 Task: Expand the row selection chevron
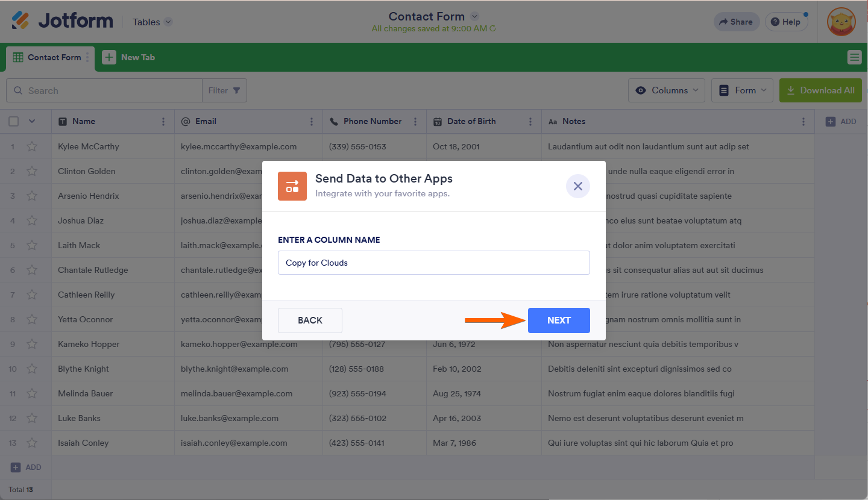click(x=32, y=121)
